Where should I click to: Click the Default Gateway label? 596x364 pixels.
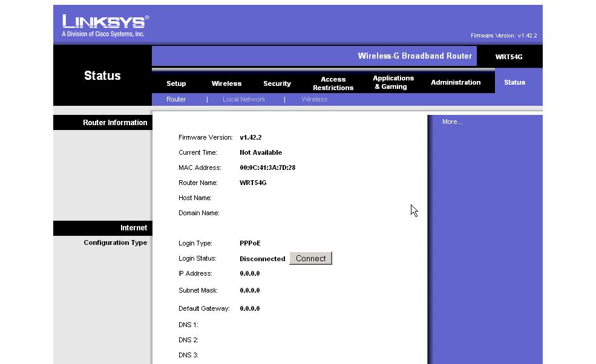tap(204, 308)
